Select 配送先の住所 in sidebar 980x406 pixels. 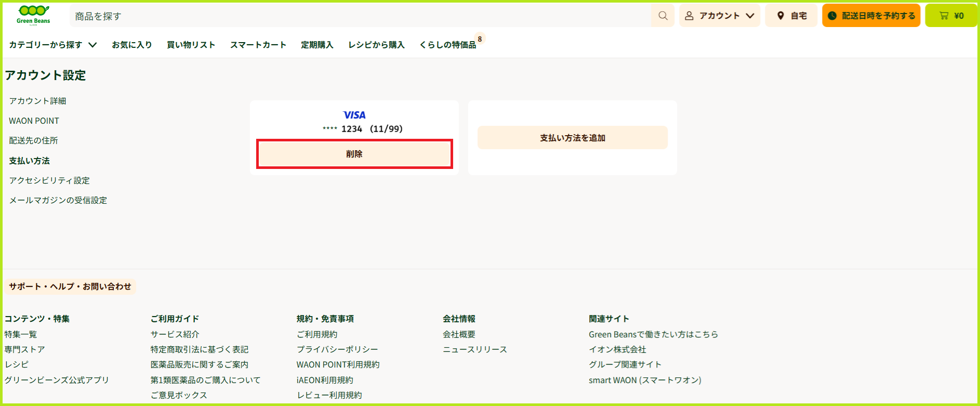coord(33,140)
